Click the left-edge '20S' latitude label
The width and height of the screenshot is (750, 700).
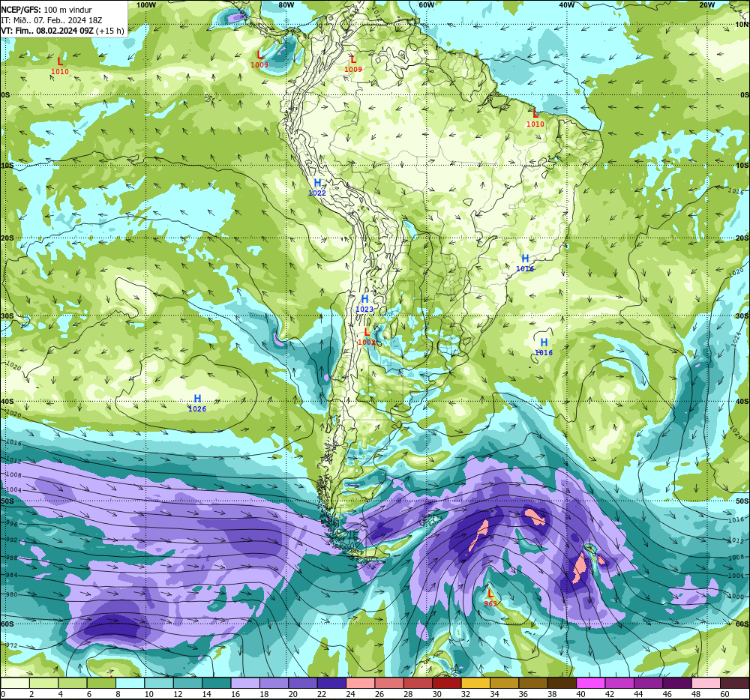(x=7, y=238)
